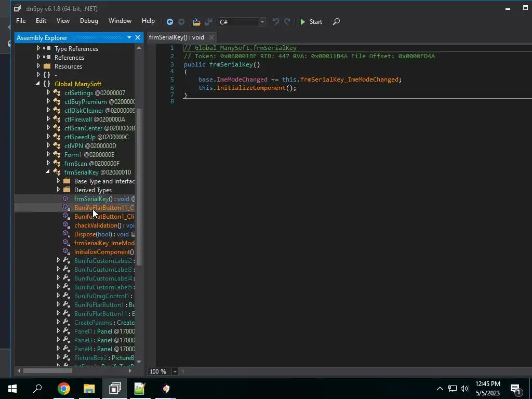Open the Window menu
Viewport: 532px width, 399px height.
tap(120, 21)
